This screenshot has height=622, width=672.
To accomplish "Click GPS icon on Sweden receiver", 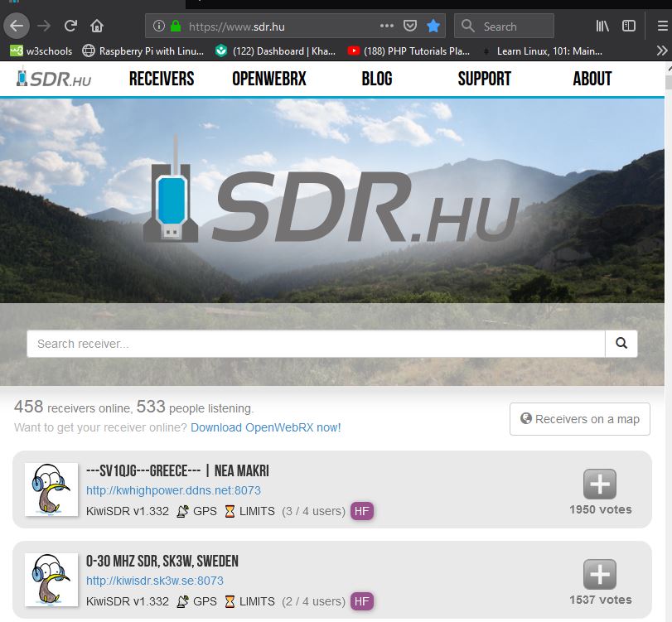I will click(x=182, y=601).
